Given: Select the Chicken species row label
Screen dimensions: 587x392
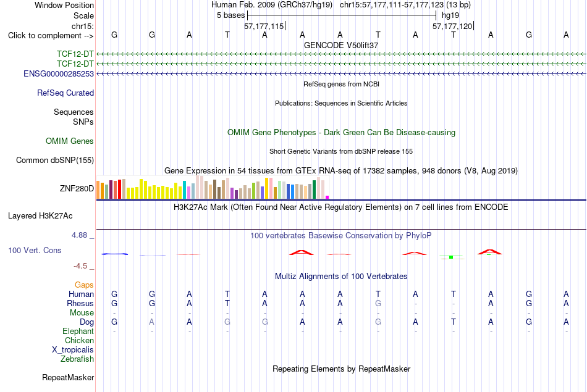Looking at the screenshot, I should coord(79,340).
